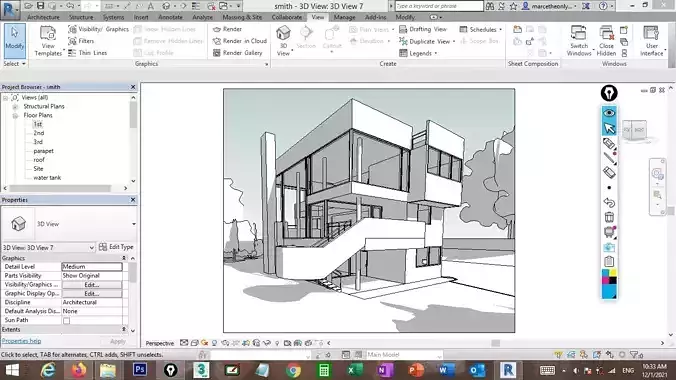676x380 pixels.
Task: Open Google Chrome from the taskbar
Action: click(293, 370)
